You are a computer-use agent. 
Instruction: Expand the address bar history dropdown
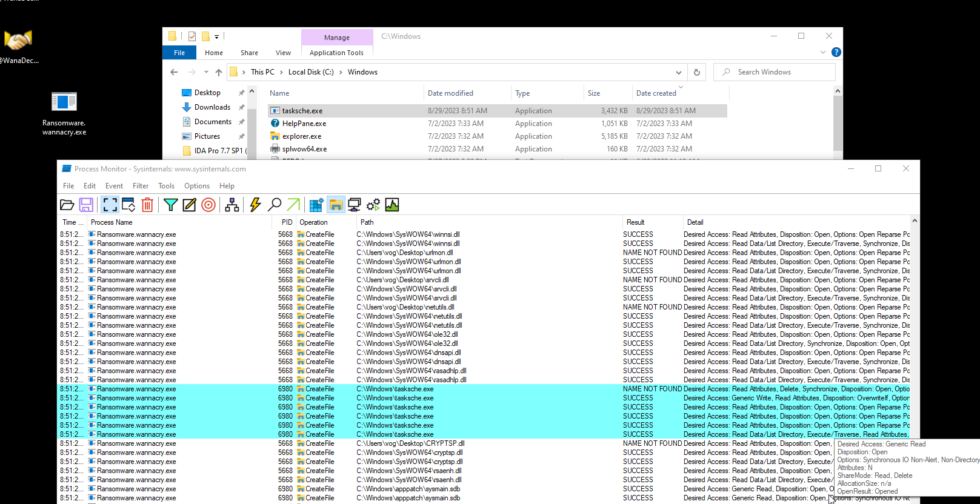click(x=678, y=72)
